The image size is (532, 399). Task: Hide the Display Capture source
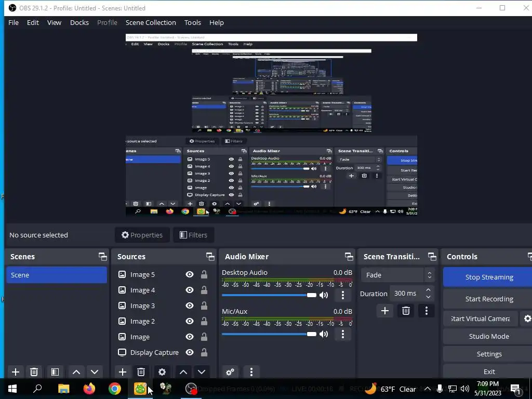pos(190,353)
